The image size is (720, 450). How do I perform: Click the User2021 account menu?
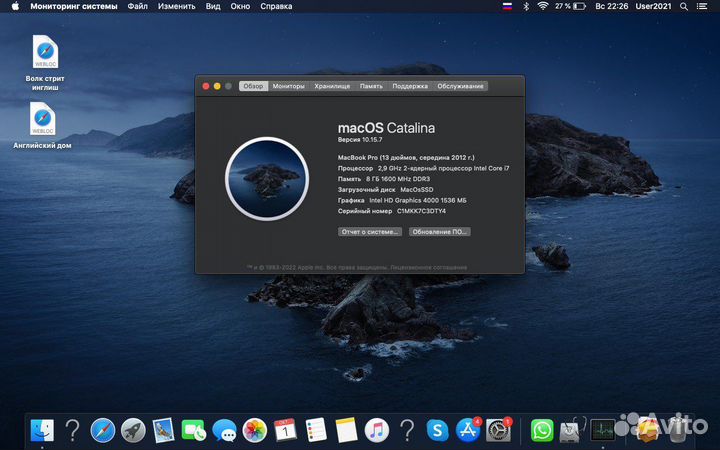(653, 6)
